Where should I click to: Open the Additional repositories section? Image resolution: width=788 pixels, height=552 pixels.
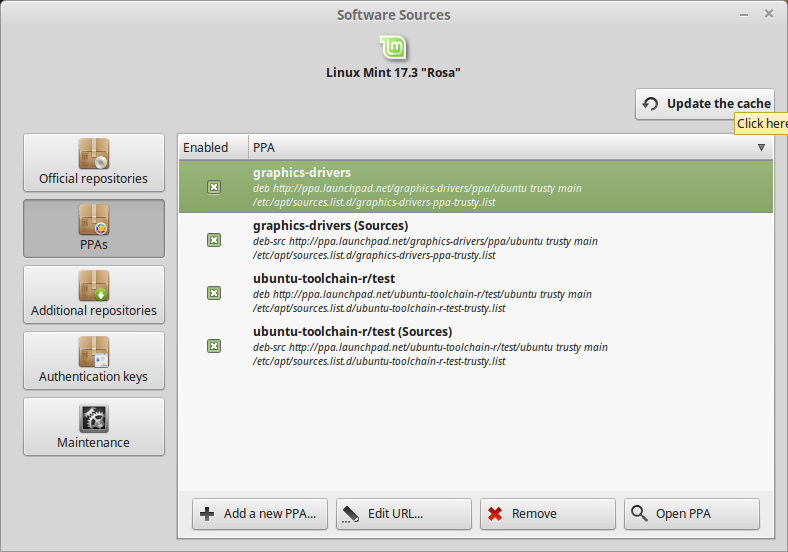coord(94,295)
